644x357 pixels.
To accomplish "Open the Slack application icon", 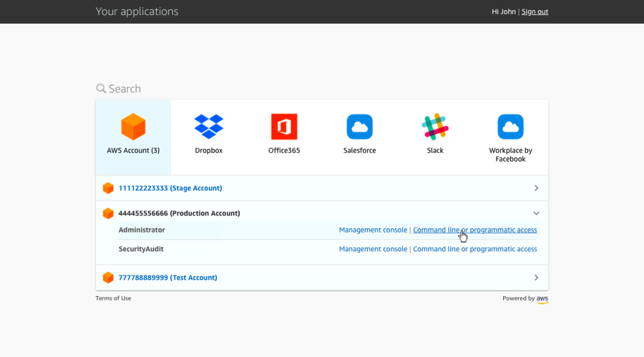I will (435, 126).
